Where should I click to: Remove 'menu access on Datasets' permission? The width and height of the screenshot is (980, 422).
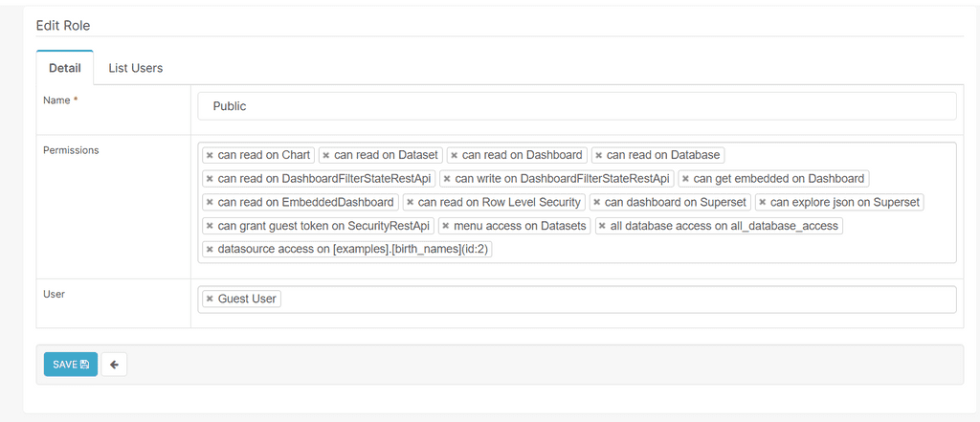446,226
